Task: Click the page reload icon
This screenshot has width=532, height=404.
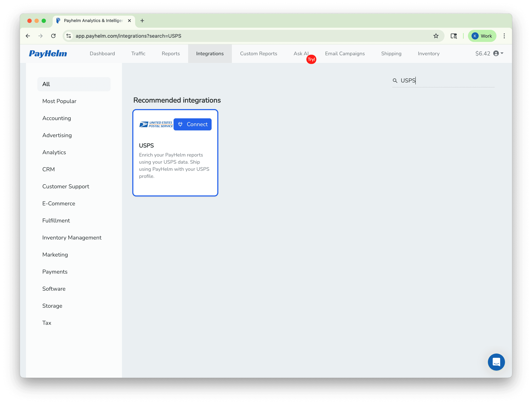Action: 53,36
